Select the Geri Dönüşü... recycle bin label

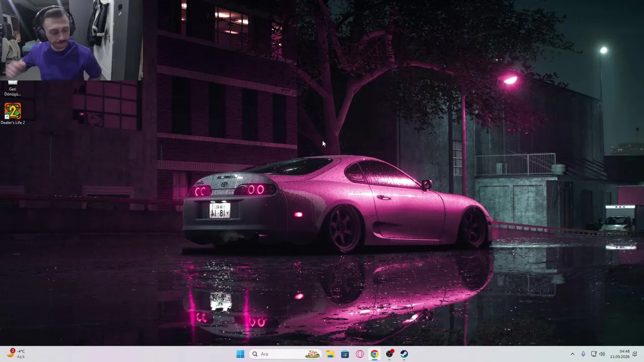tap(13, 92)
